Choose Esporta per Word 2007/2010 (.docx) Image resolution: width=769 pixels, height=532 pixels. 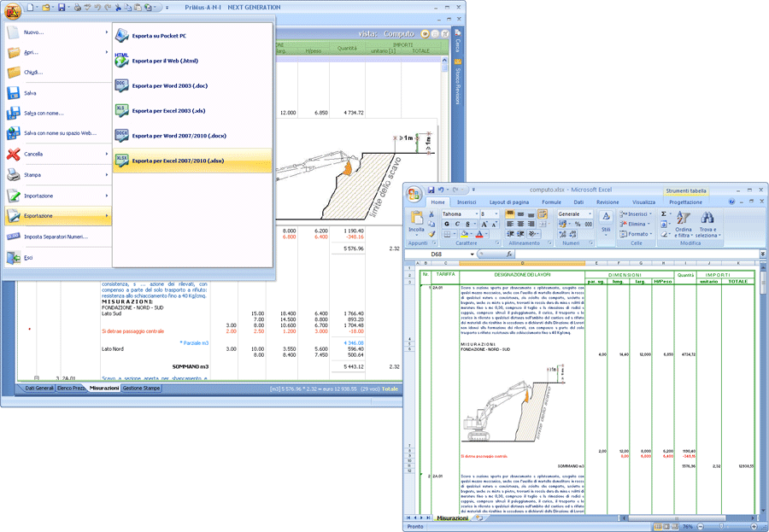192,136
